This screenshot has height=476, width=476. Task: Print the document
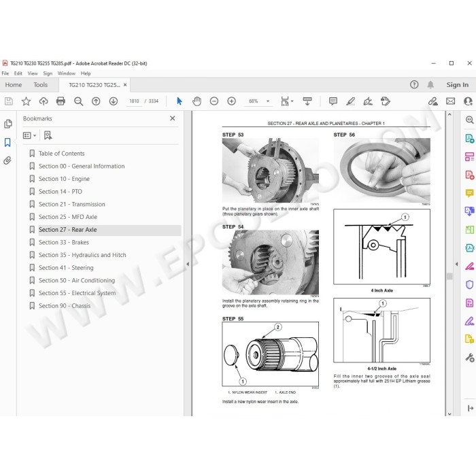[61, 101]
